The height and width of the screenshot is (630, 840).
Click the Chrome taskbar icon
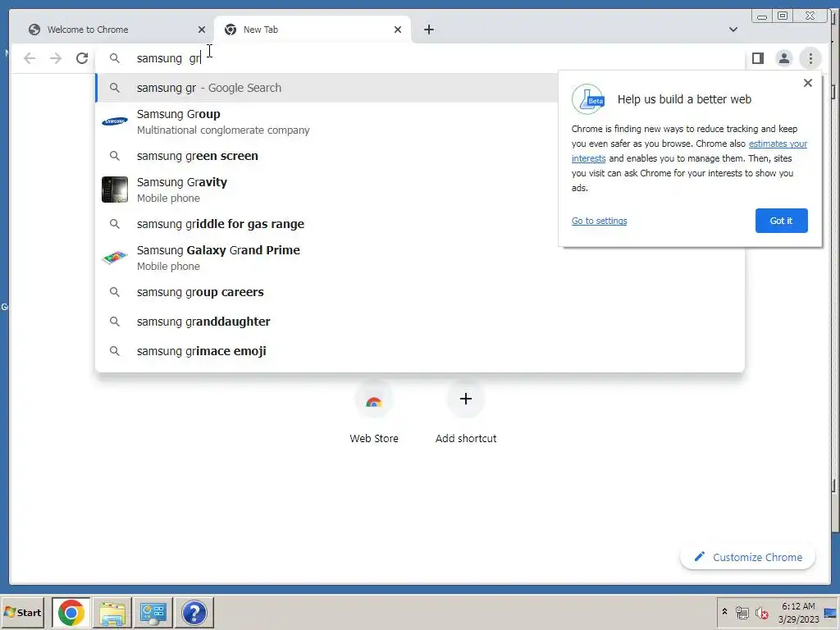(71, 612)
